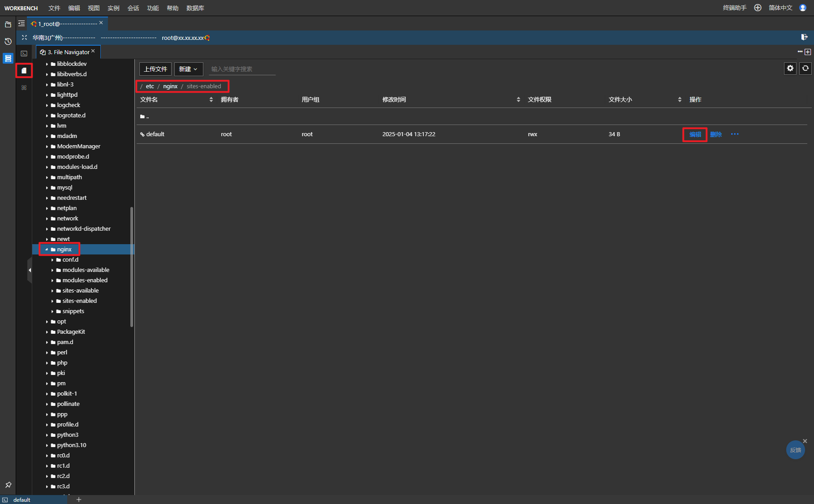The image size is (814, 504).
Task: Open the 会话 menu
Action: (133, 8)
